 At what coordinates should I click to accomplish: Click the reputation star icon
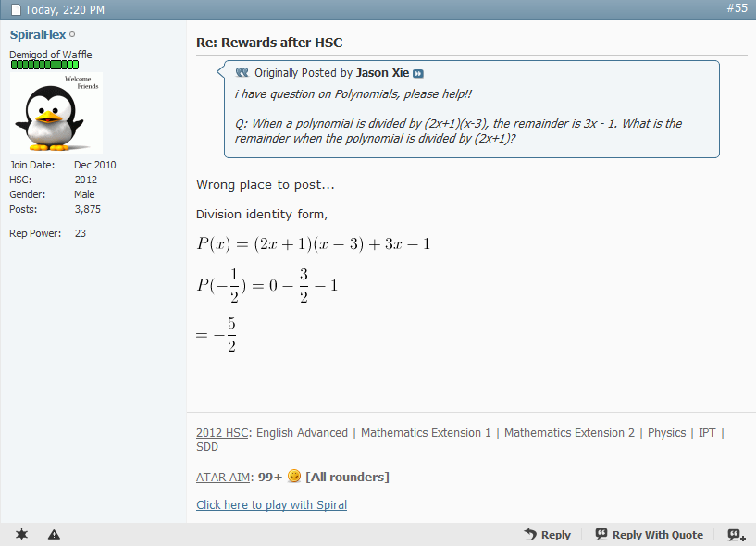(x=21, y=535)
